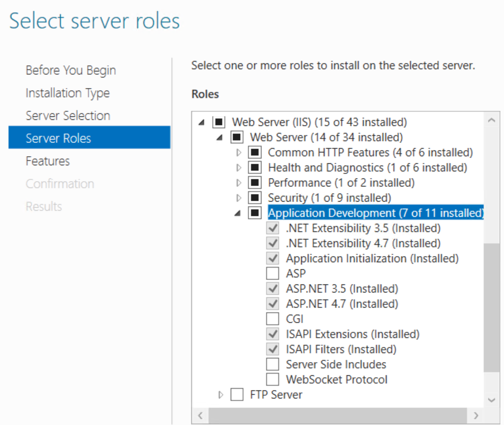Enable the CGI role service
This screenshot has height=425, width=504.
[272, 319]
